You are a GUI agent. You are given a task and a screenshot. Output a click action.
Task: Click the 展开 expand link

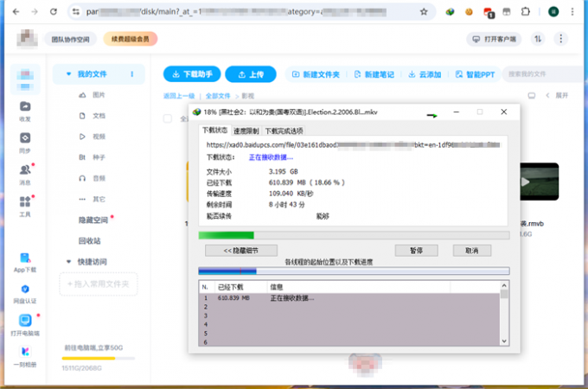(561, 96)
